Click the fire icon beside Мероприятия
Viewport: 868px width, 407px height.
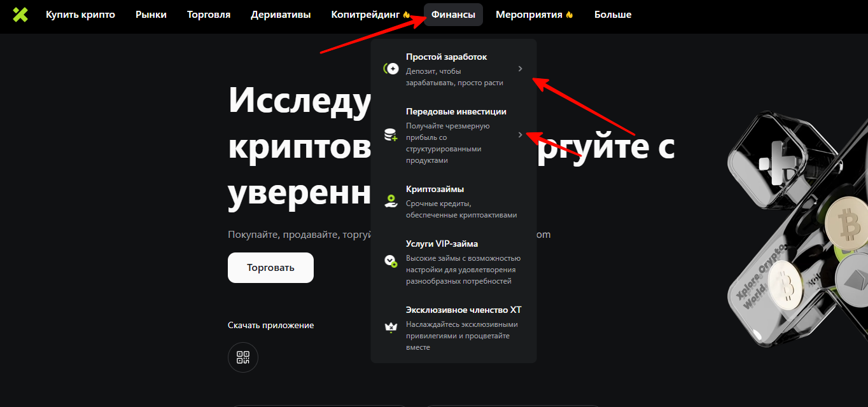[x=570, y=15]
